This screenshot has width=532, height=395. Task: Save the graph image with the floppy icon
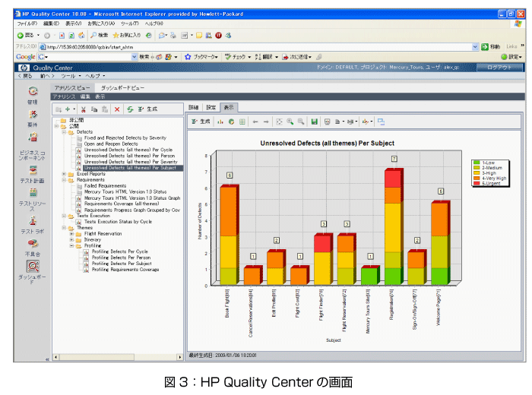314,122
